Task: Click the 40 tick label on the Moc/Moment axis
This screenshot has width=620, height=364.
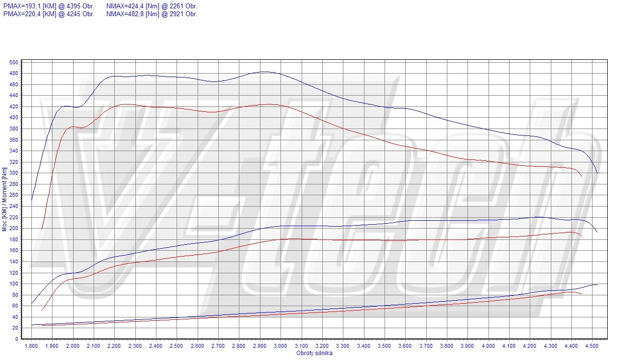Action: point(15,317)
